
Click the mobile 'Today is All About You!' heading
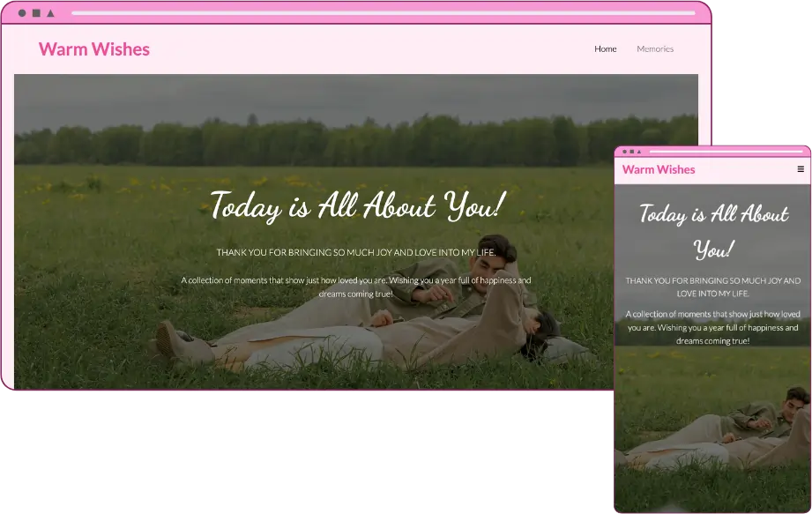[713, 231]
